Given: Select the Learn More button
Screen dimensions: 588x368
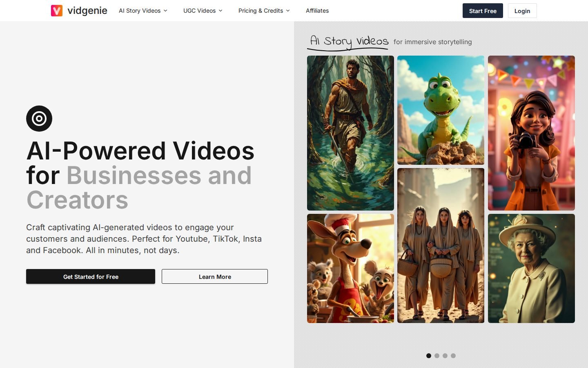Looking at the screenshot, I should 215,276.
